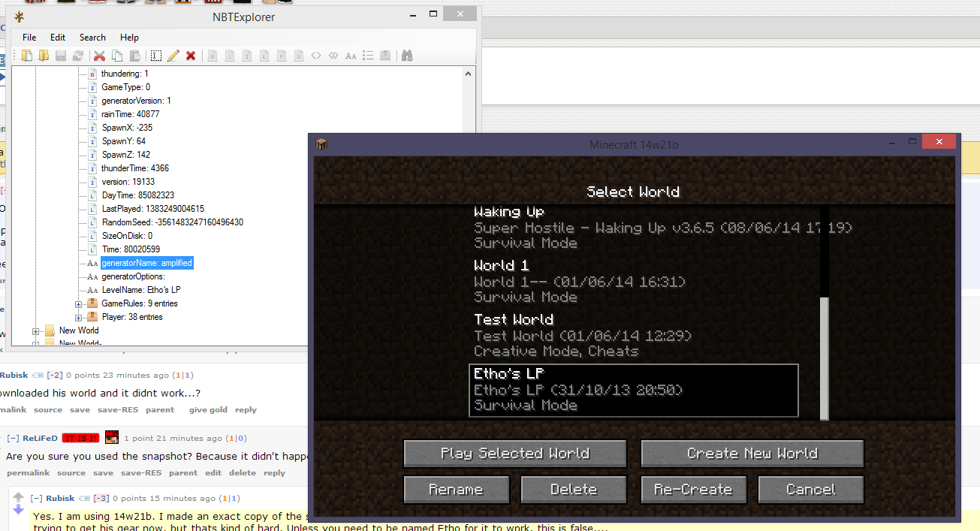This screenshot has width=980, height=531.
Task: Select the generatorOptions tree row
Action: pyautogui.click(x=133, y=276)
